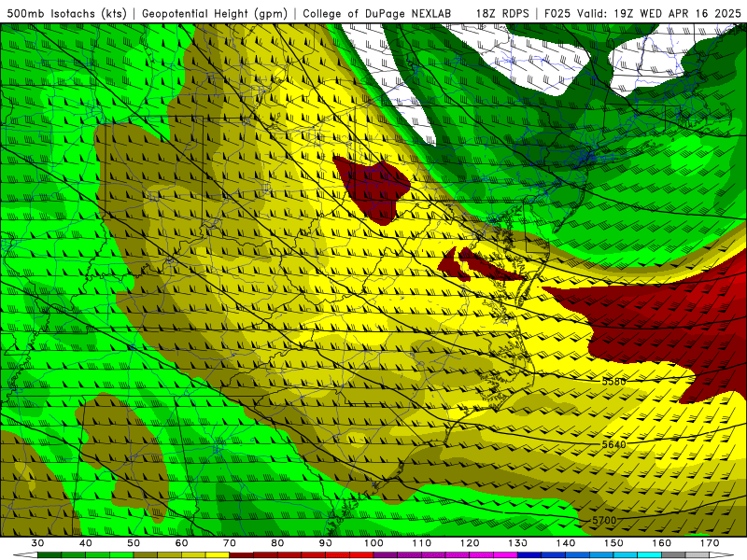Click the '500mb Isotachs (kts)' title text
Viewport: 747px width, 560px height.
click(67, 13)
